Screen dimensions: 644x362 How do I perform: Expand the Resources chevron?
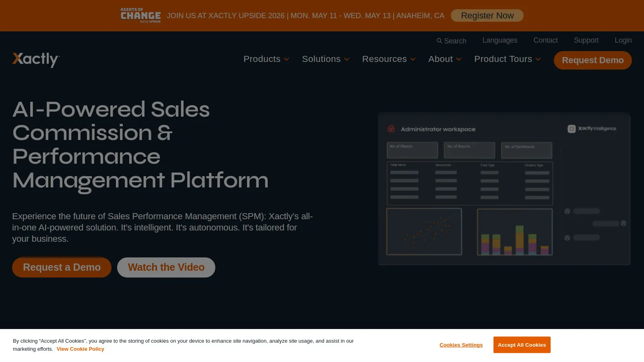click(413, 59)
